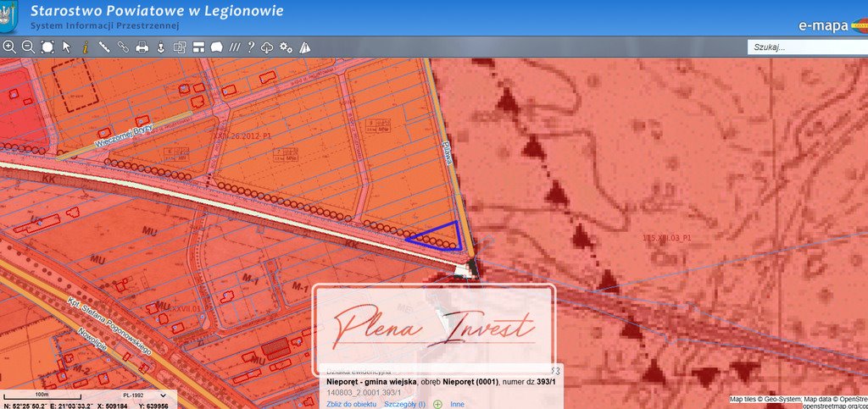Open the 'Szczegóły (I)' link
This screenshot has width=868, height=409.
404,404
